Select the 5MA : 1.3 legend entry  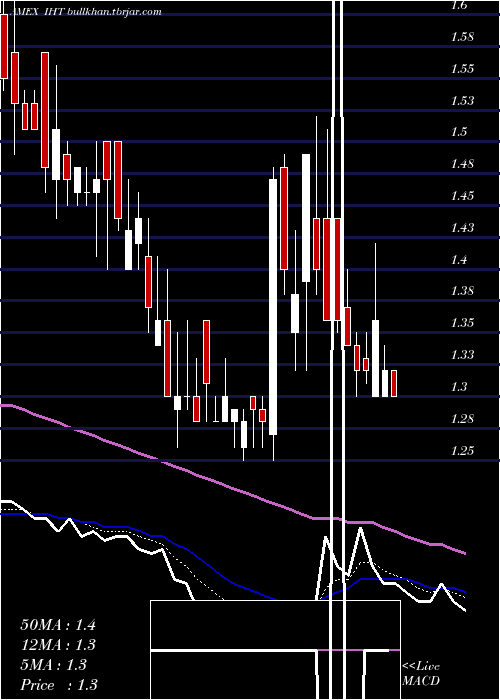[54, 665]
